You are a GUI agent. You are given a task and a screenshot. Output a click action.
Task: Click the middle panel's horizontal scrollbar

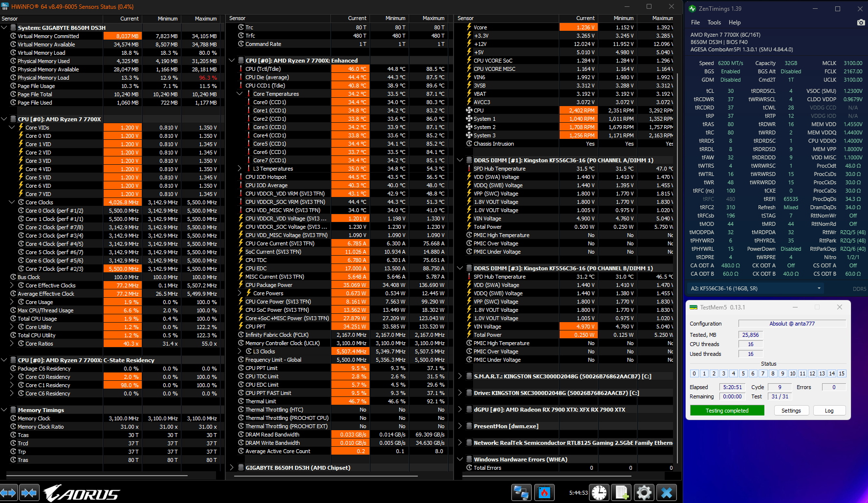(x=326, y=475)
